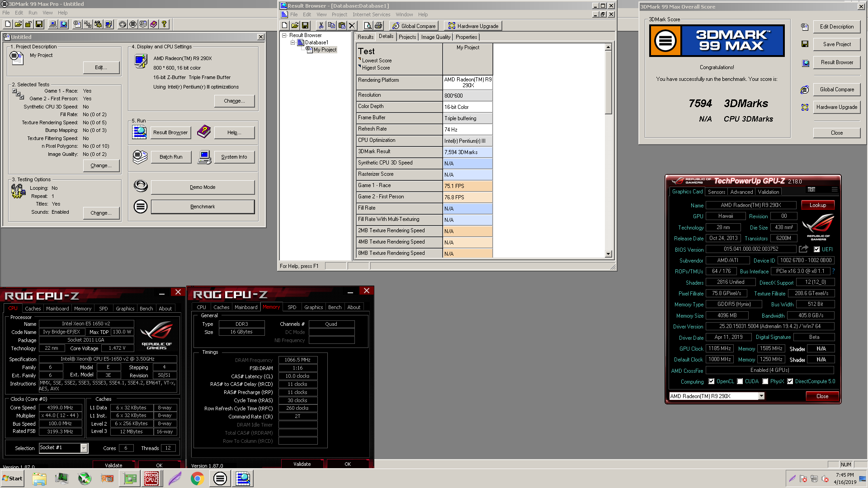
Task: Click the Delete X icon in Result Browser toolbar
Action: (352, 26)
